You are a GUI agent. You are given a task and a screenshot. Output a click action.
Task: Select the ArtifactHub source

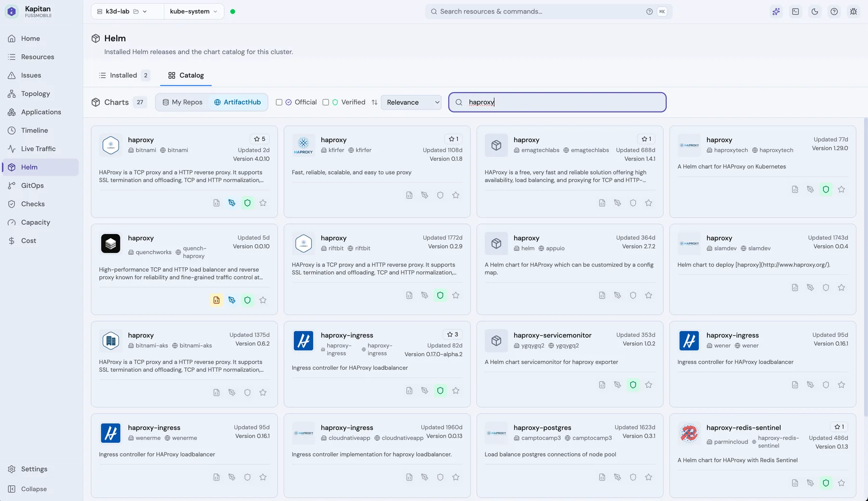[x=238, y=102]
